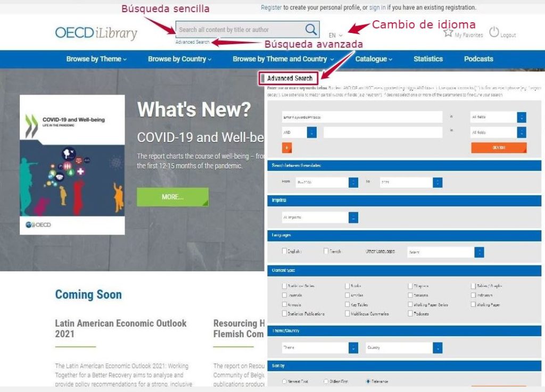Image resolution: width=545 pixels, height=392 pixels.
Task: Check the French language checkbox
Action: point(326,251)
